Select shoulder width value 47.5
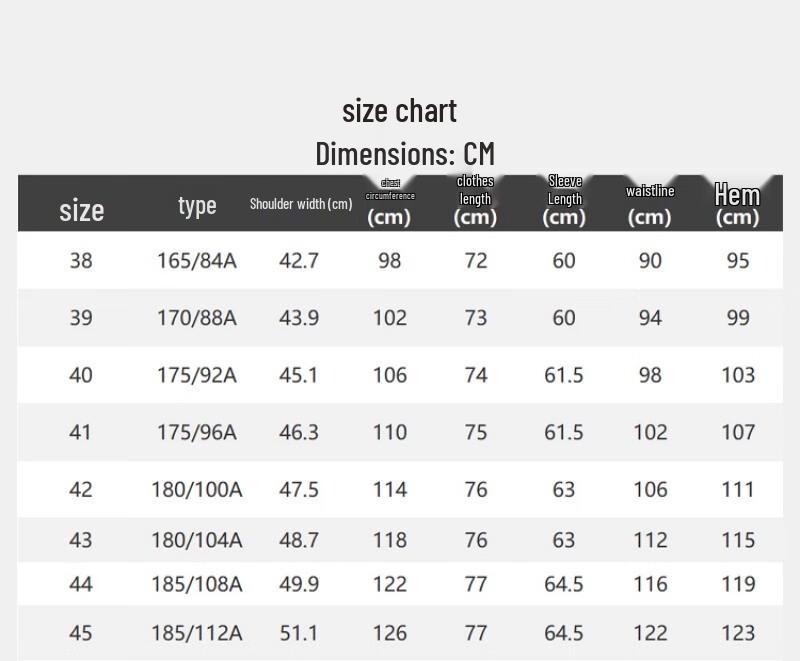Image resolution: width=800 pixels, height=661 pixels. pos(299,489)
